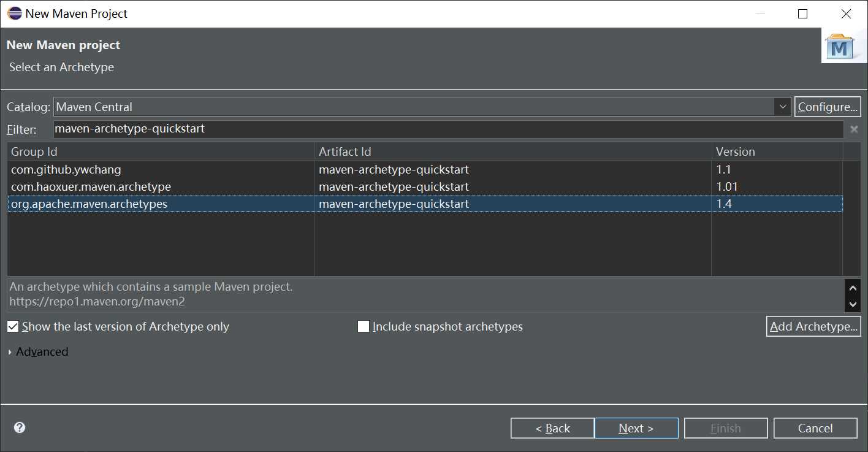This screenshot has height=452, width=868.
Task: Close the New Maven Project window
Action: (846, 13)
